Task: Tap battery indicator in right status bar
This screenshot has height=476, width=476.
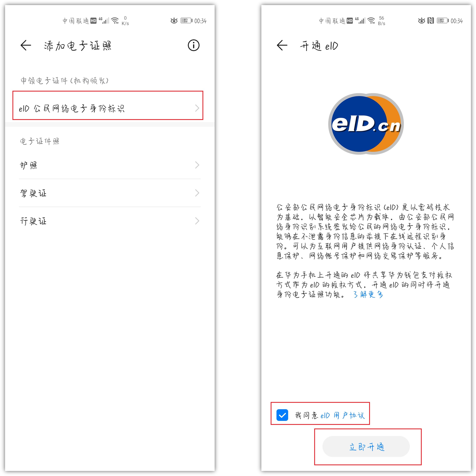Action: 443,21
